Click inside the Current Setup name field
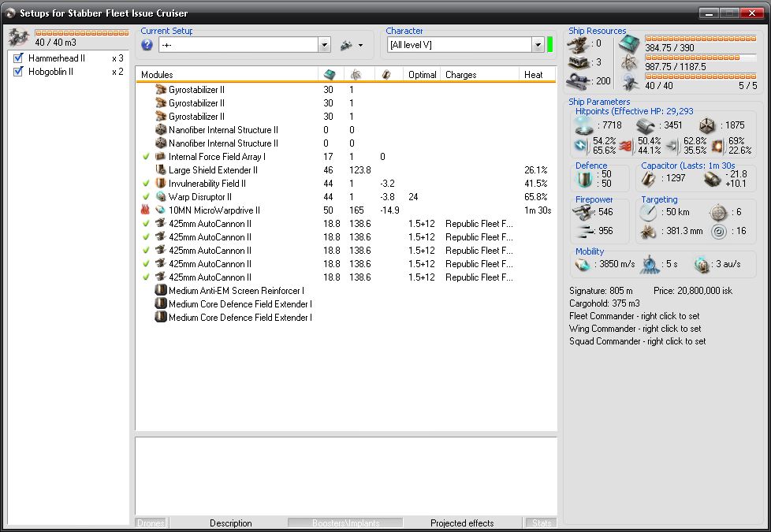This screenshot has height=532, width=771. pos(239,45)
